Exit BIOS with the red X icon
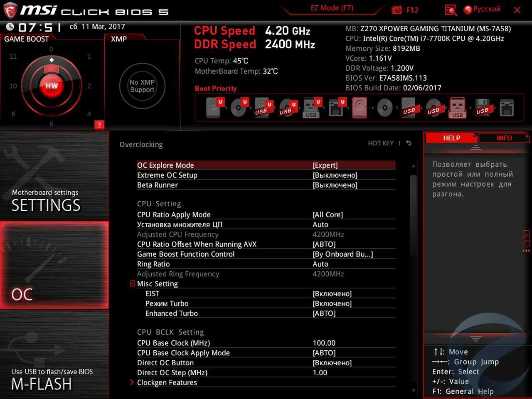This screenshot has width=532, height=399. click(517, 10)
